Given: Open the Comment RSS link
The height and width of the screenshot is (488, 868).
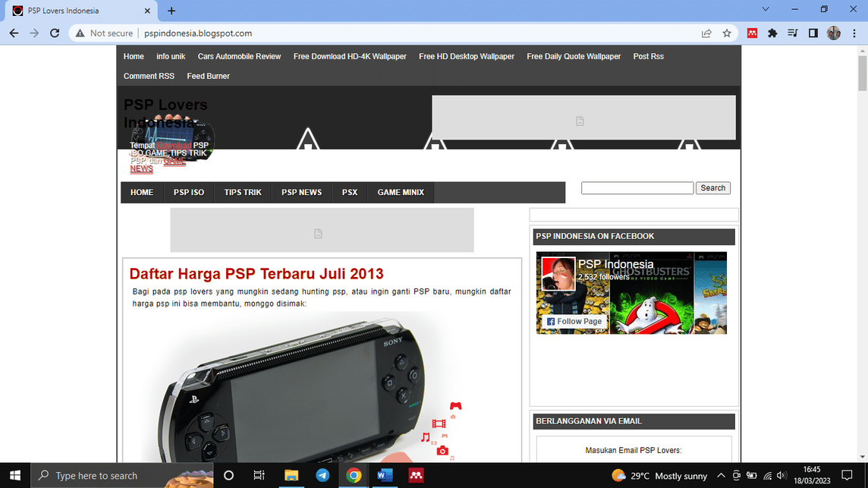Looking at the screenshot, I should [149, 76].
